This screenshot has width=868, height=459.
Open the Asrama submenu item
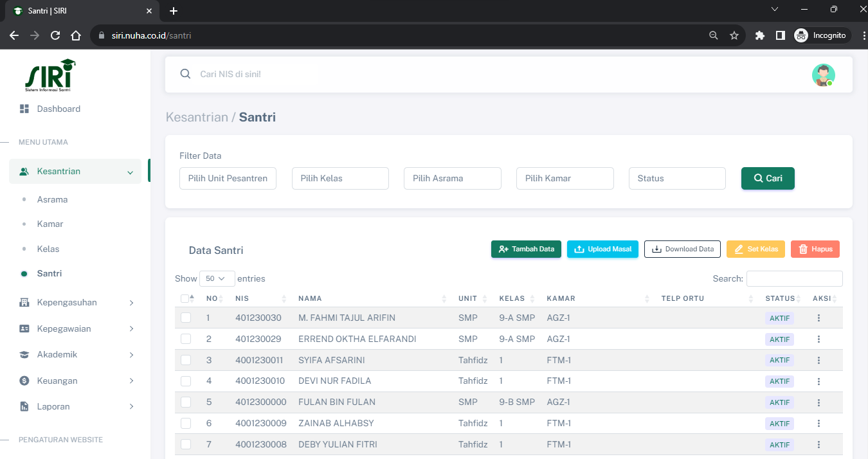pos(52,199)
